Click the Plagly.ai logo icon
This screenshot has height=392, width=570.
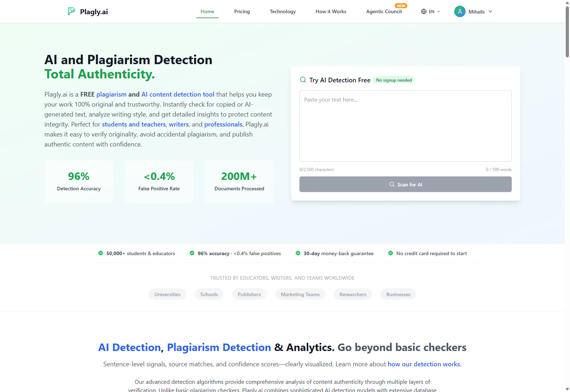pyautogui.click(x=71, y=11)
